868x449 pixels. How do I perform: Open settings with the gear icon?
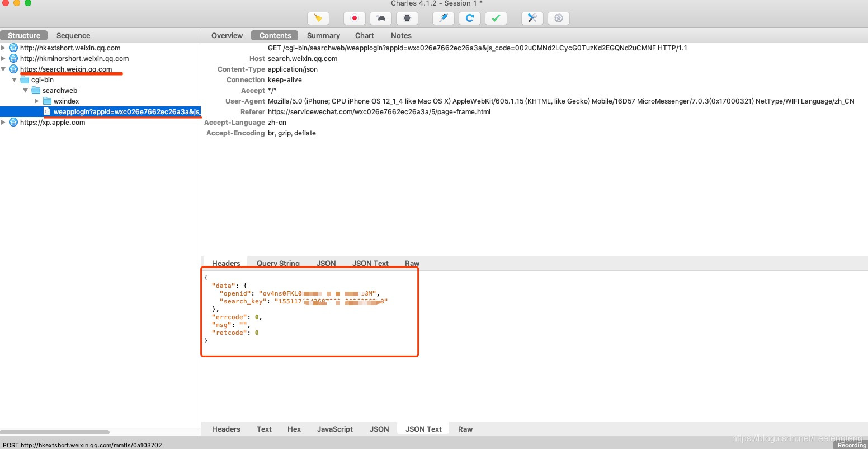pos(559,18)
